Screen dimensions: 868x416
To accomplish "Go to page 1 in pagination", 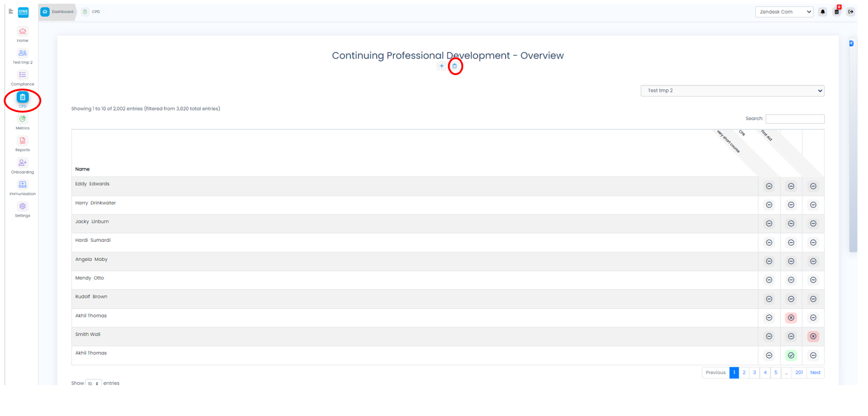I will [x=734, y=372].
